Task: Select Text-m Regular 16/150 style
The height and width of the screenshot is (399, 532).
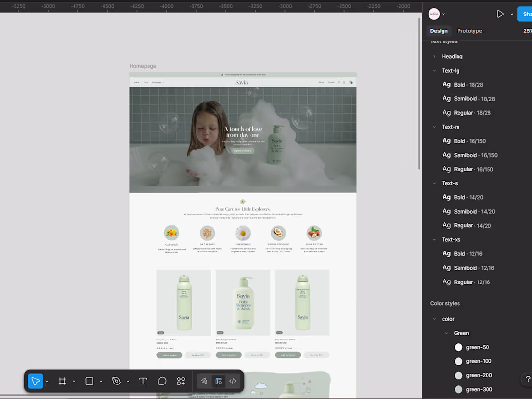Action: [468, 169]
